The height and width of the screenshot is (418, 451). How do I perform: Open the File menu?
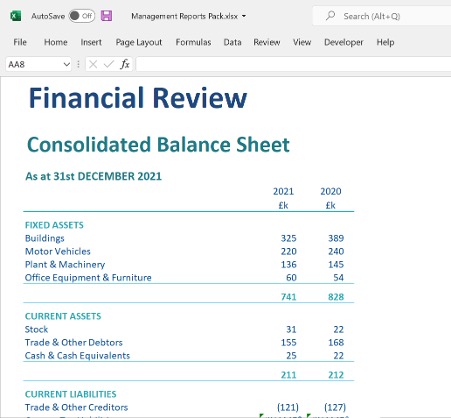20,42
